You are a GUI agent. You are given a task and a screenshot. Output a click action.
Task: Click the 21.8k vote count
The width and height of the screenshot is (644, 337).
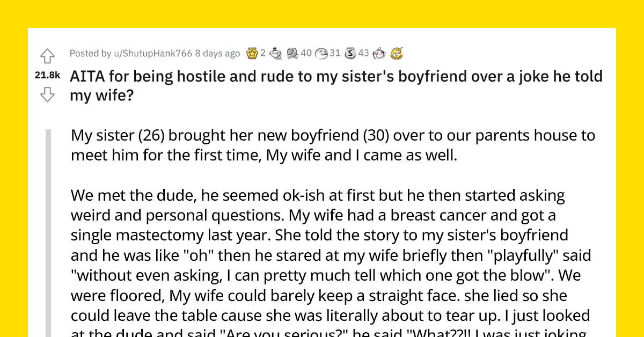[x=47, y=76]
